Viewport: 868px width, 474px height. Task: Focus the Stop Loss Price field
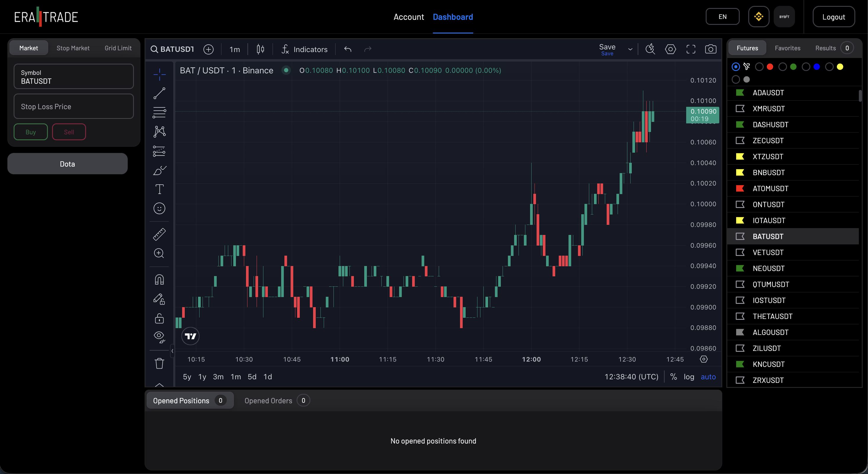[x=73, y=107]
